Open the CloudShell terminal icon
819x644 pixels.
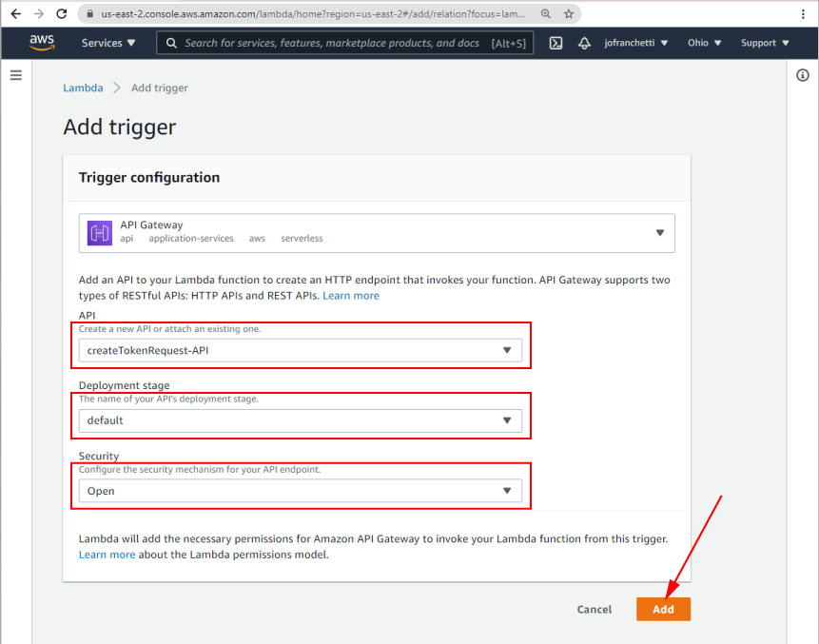point(555,42)
